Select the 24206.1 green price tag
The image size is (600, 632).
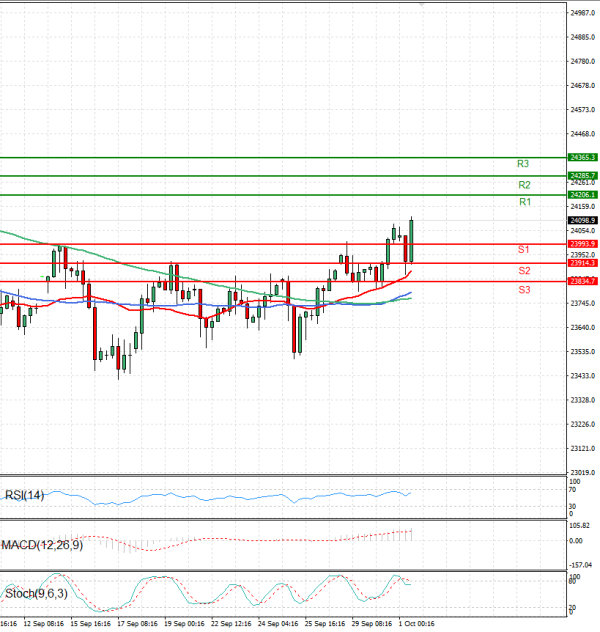tap(582, 195)
